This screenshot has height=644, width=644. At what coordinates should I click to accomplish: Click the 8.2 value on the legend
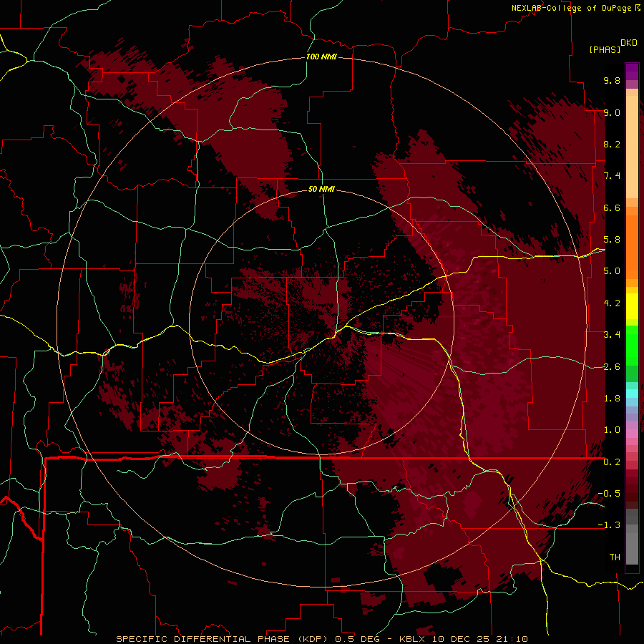tap(612, 144)
